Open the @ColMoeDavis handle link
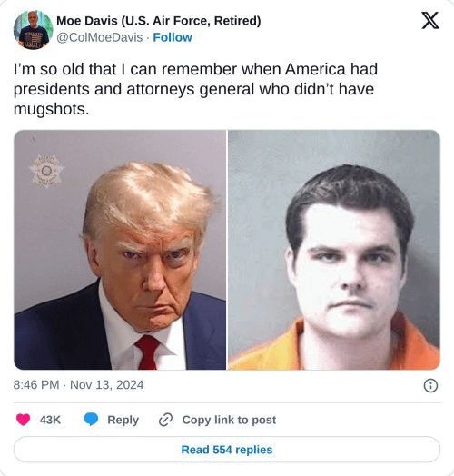Viewport: 454px width, 476px height. [x=100, y=37]
